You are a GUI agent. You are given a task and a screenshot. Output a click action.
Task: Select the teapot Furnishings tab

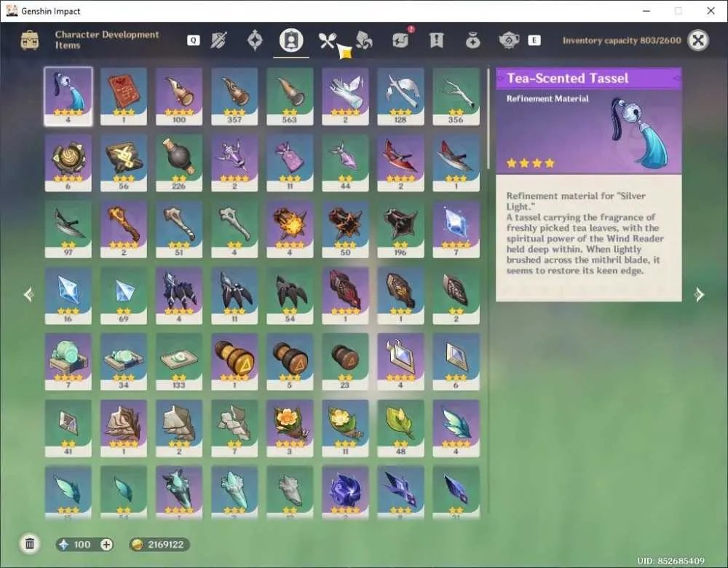508,40
